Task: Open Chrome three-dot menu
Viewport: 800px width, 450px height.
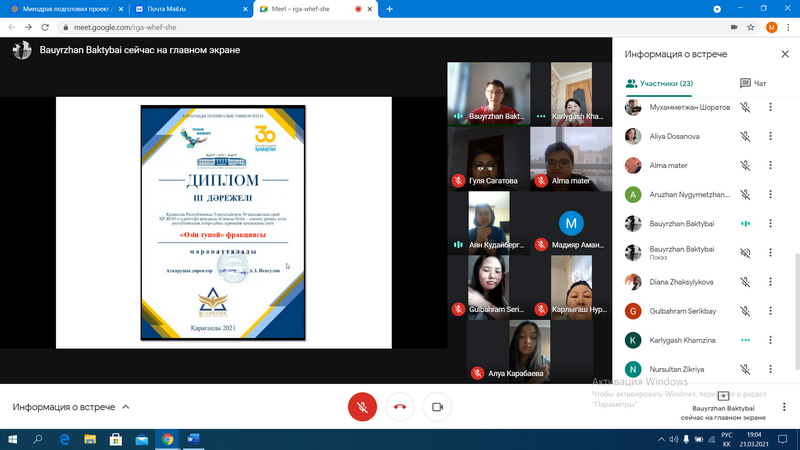Action: 789,27
